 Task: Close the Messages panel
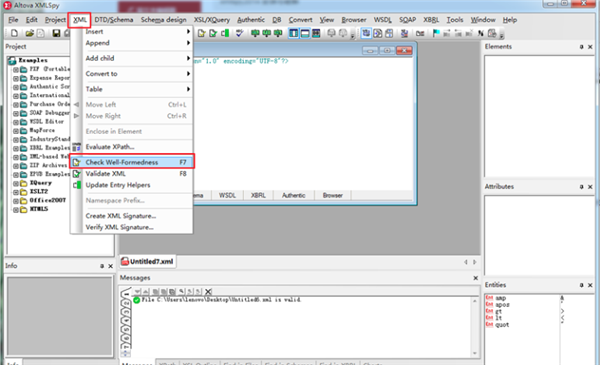[475, 278]
